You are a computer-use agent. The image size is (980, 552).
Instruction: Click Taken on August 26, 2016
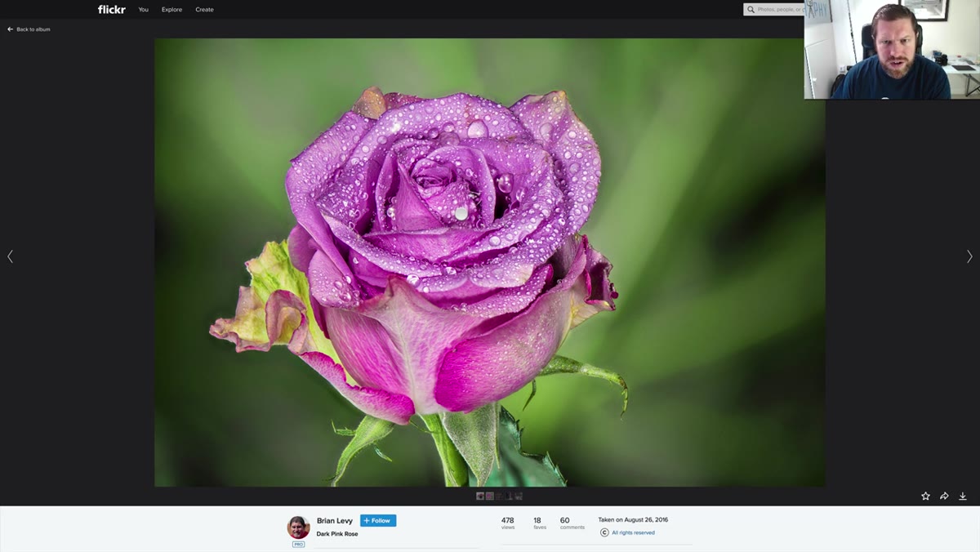point(633,520)
